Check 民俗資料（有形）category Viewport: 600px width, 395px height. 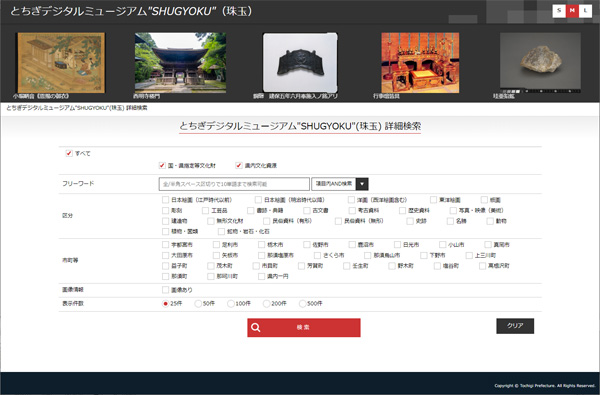coord(266,221)
